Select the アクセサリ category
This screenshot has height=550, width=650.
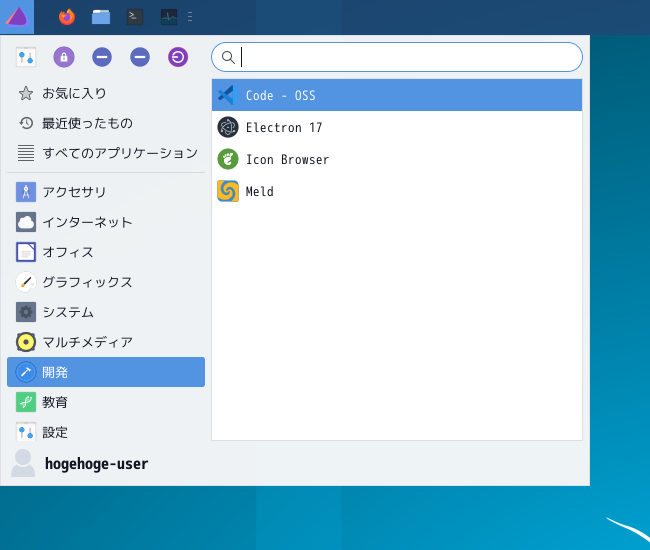pos(106,192)
